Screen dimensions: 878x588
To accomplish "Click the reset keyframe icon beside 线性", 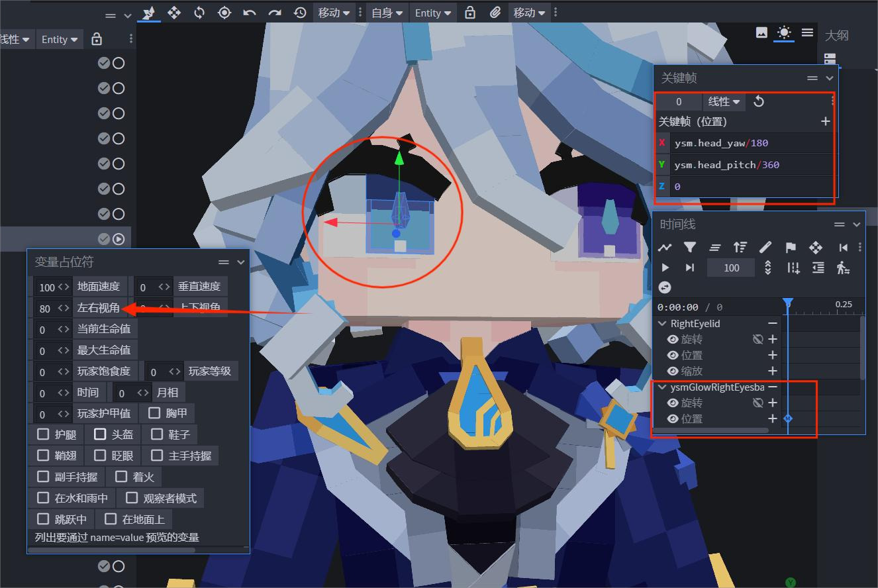I will coord(759,101).
